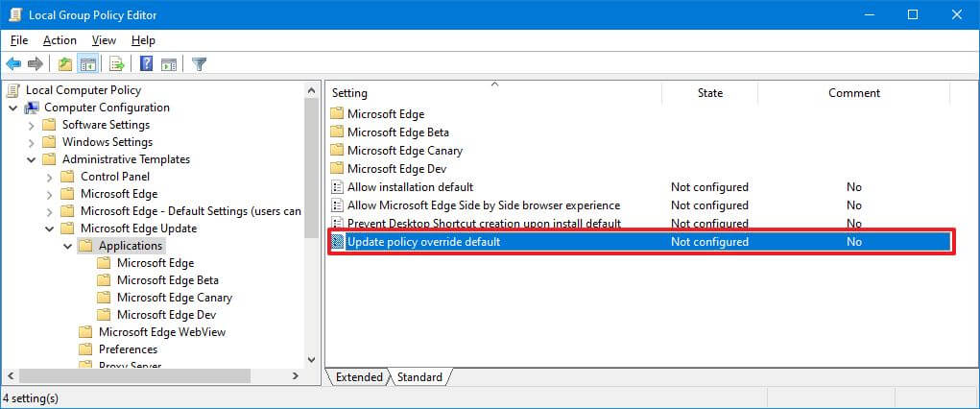Click the Computer Configuration computer icon
Viewport: 980px width, 409px height.
tap(32, 108)
